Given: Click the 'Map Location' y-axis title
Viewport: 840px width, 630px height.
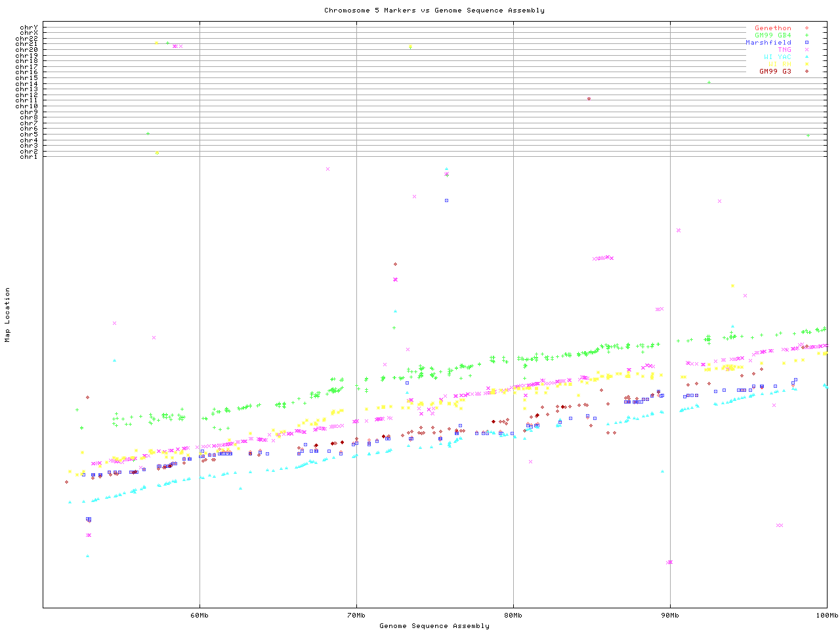Looking at the screenshot, I should [x=8, y=314].
